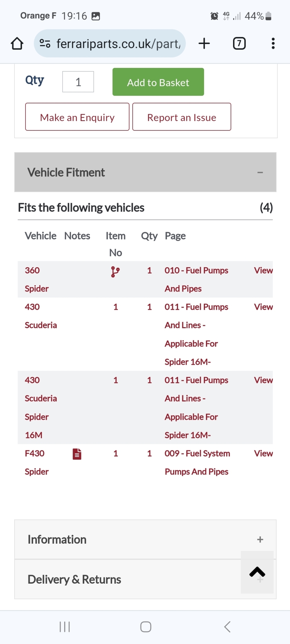
Task: Tap Android back navigation button
Action: [227, 626]
